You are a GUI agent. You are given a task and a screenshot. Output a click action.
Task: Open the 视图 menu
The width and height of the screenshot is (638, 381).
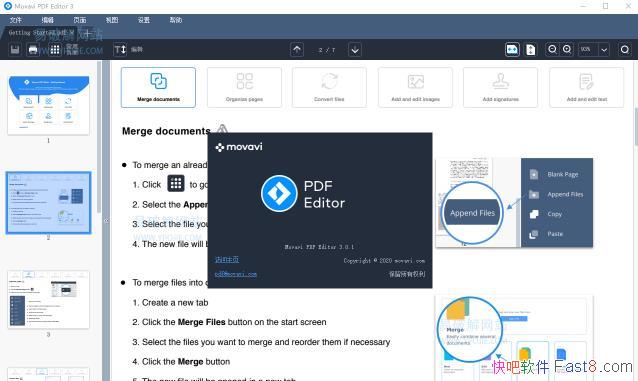tap(112, 20)
